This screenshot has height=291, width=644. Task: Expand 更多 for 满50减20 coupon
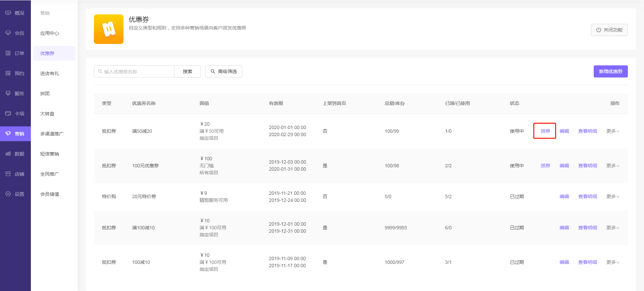coord(612,131)
